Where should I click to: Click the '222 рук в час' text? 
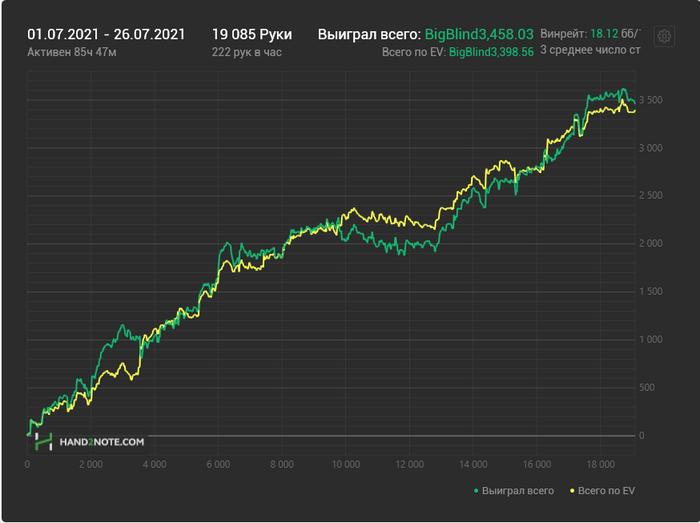pos(247,52)
